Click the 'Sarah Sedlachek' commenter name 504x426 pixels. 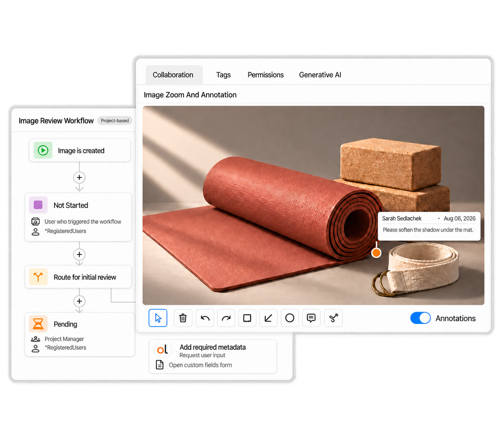(402, 218)
